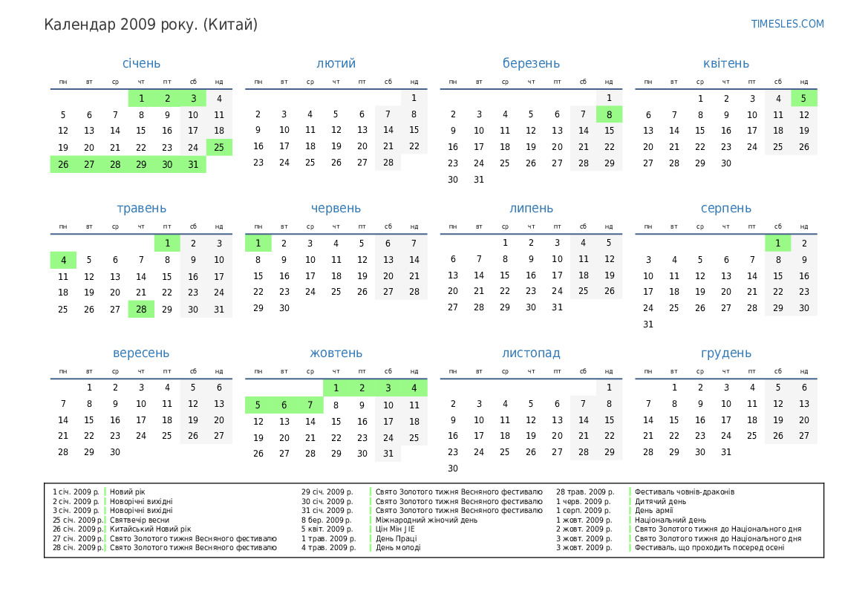
Task: Click the січень month heading
Action: pyautogui.click(x=141, y=64)
